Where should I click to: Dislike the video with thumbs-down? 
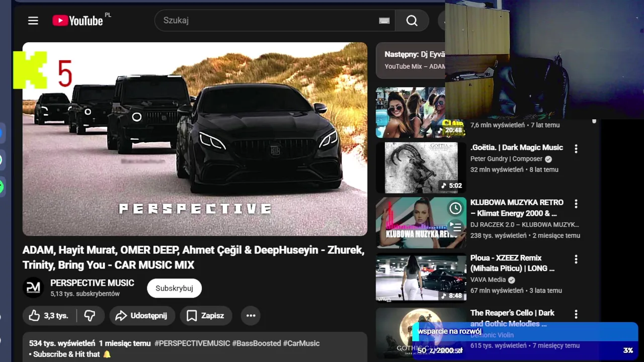[90, 316]
